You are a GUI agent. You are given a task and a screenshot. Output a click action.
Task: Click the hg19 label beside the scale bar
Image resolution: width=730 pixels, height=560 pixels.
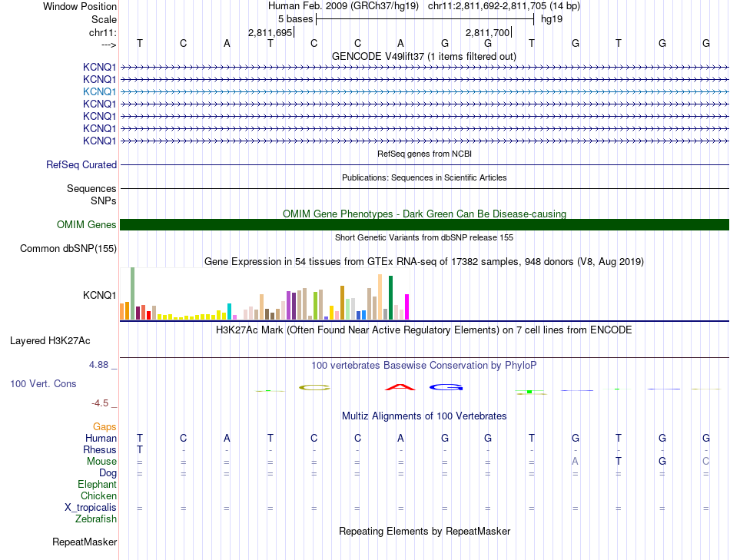click(552, 19)
